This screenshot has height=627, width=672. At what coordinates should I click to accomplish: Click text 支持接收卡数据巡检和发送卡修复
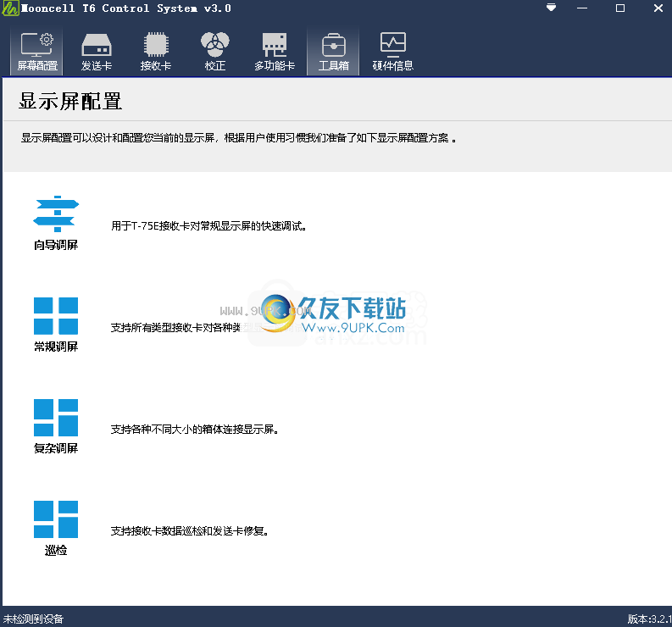(x=190, y=531)
